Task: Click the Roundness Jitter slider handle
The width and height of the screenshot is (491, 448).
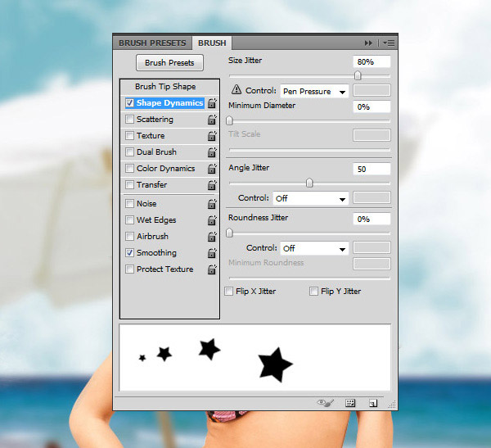Action: coord(229,233)
